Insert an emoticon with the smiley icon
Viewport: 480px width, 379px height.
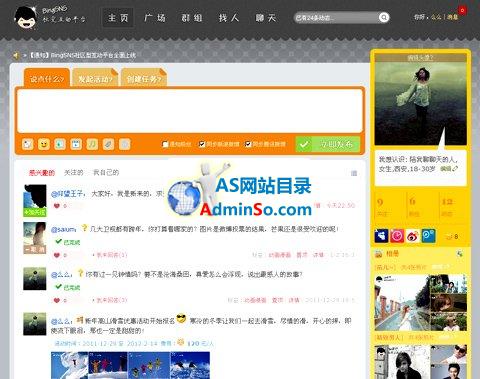click(44, 144)
